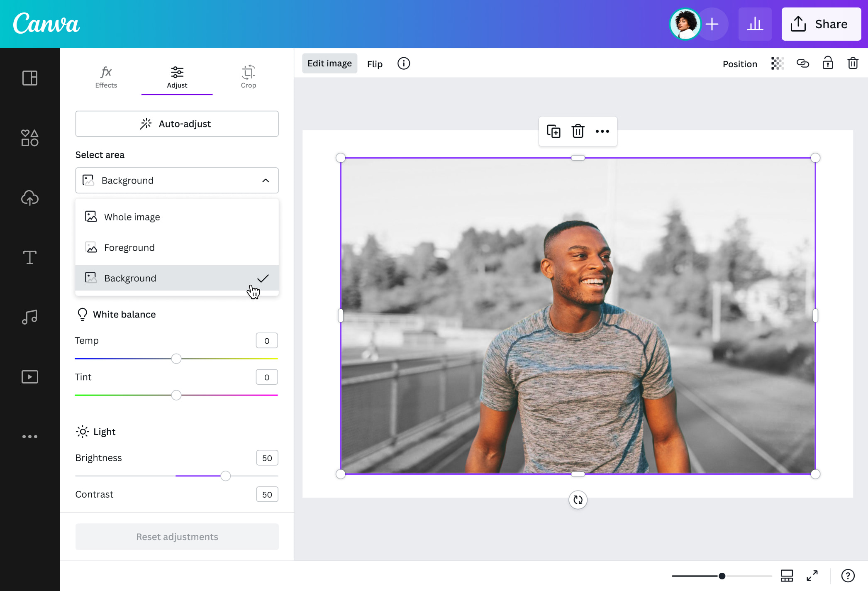Collapse the Select area dropdown
868x591 pixels.
266,181
